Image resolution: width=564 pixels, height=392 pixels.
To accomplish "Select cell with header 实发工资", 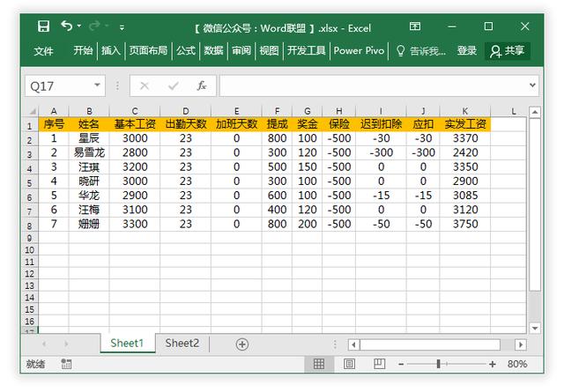I will pos(464,124).
